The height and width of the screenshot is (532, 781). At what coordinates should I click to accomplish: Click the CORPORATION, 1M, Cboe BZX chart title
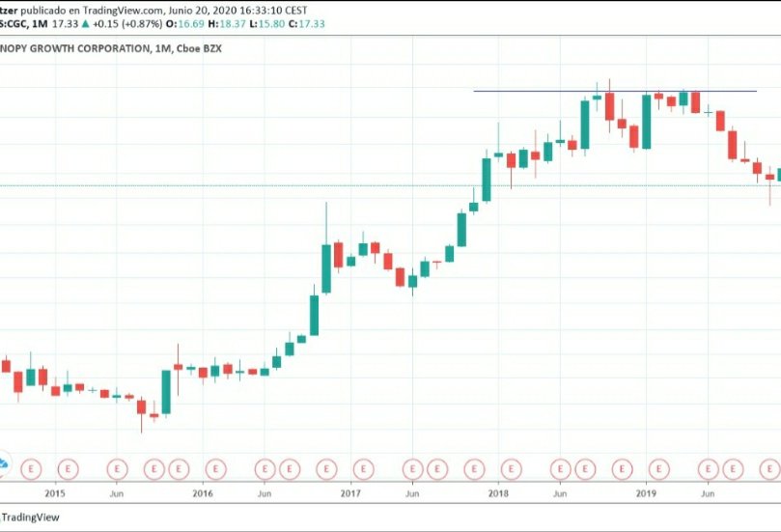[x=111, y=48]
